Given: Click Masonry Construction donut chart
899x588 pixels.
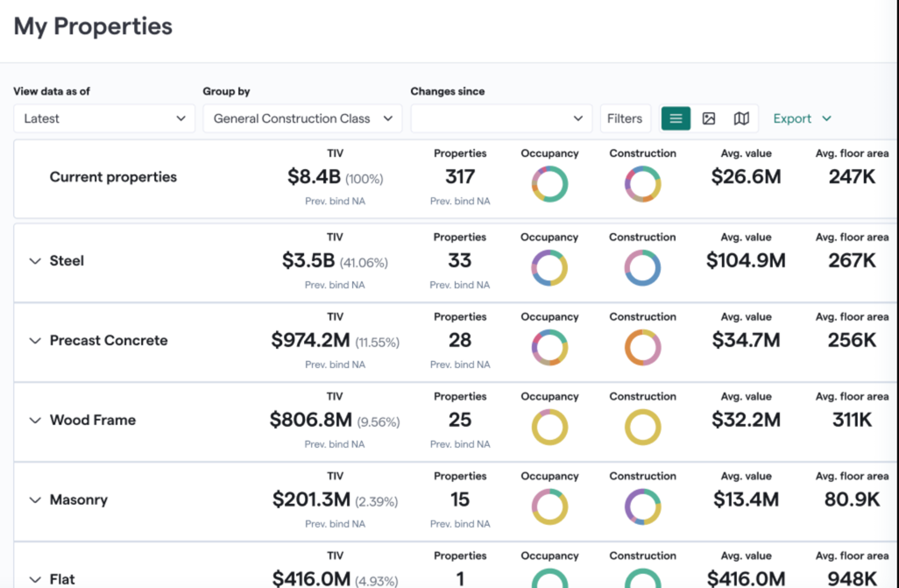Looking at the screenshot, I should (x=642, y=507).
